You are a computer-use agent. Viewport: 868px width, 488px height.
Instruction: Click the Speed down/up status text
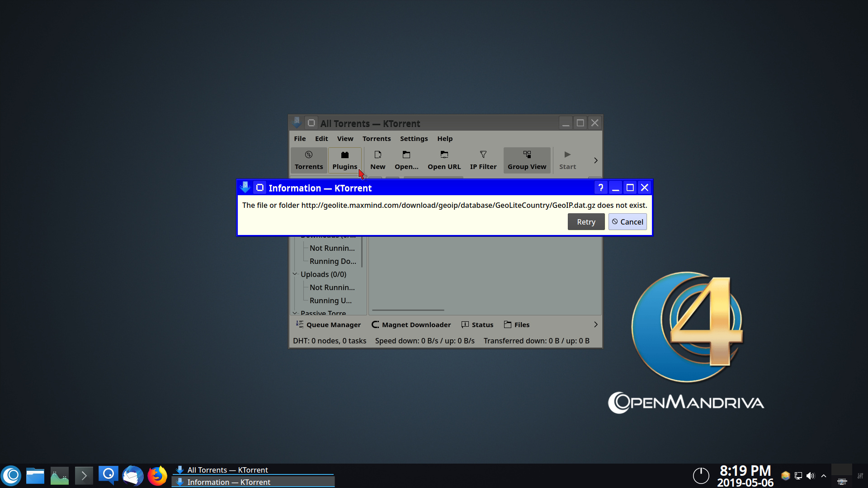(x=425, y=341)
